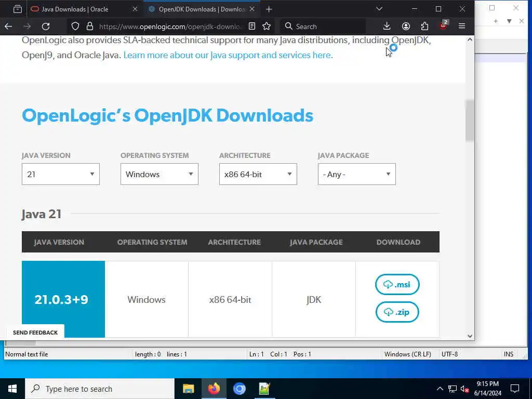Open the Firefox account icon
This screenshot has height=399, width=532.
(406, 26)
